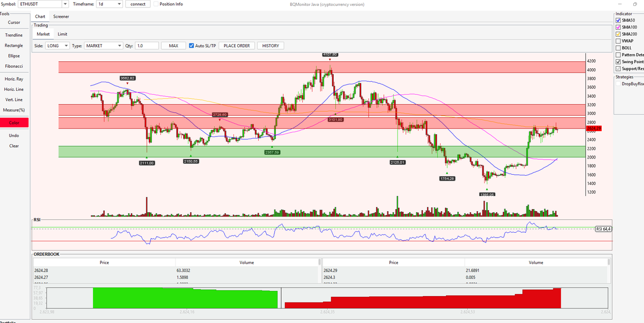Click the 1385,05 swing low label
Screen dimensions: 644x323
pyautogui.click(x=487, y=195)
